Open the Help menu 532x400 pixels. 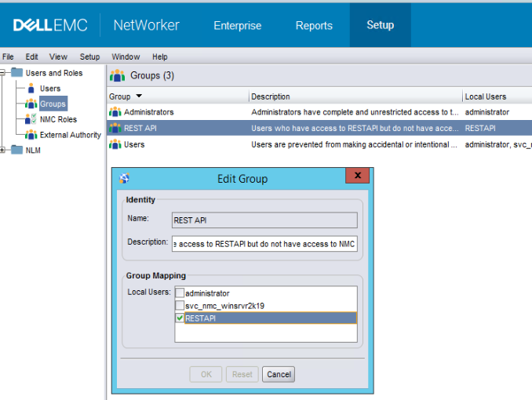point(160,56)
